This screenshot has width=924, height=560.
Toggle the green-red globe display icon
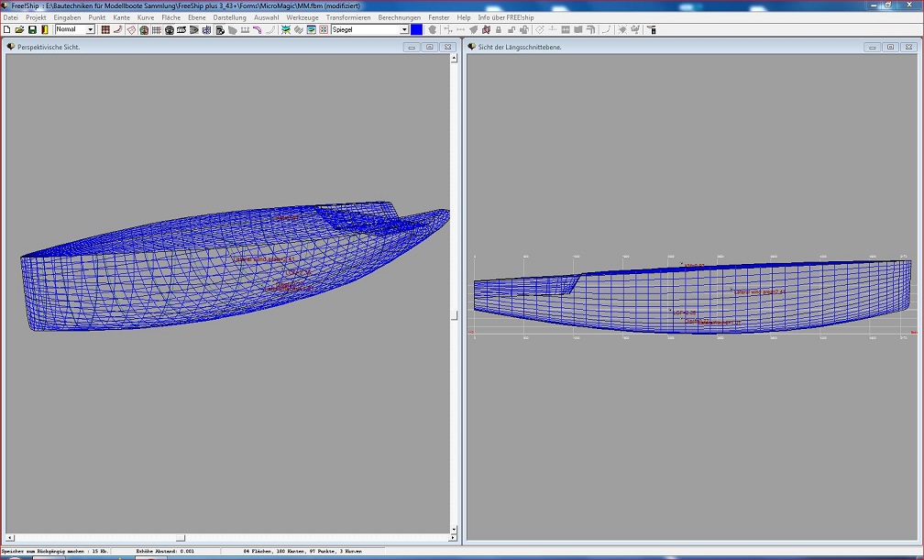point(144,30)
